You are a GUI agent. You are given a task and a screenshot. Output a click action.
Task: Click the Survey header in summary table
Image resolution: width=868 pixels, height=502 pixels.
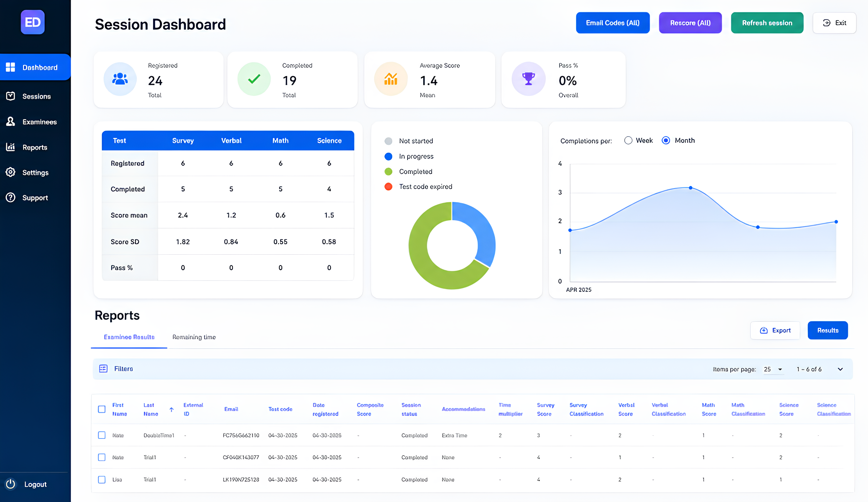coord(183,140)
